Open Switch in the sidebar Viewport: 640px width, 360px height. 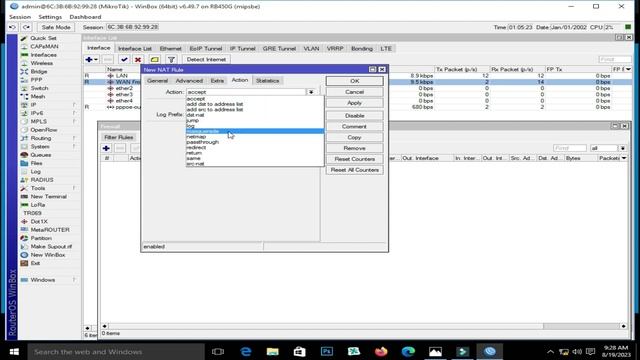pos(39,88)
